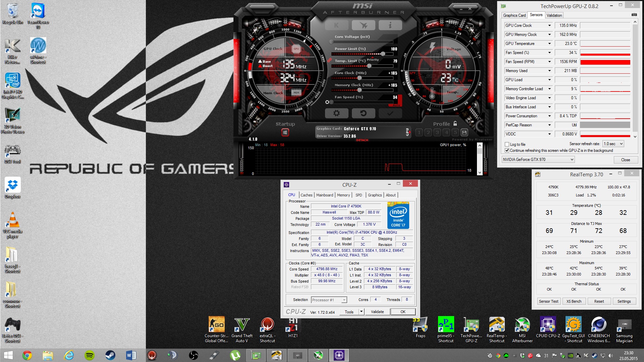Click the GPU-Z Close button
Image resolution: width=644 pixels, height=362 pixels.
[626, 160]
